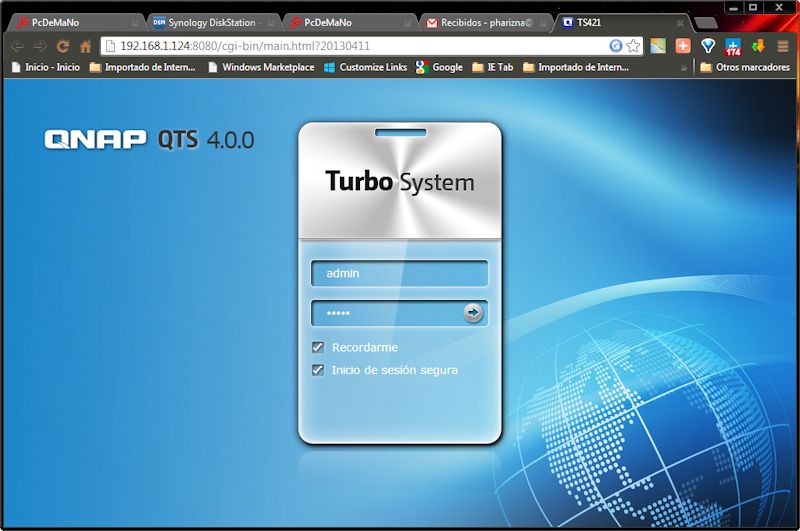
Task: Open the Otros marcadores folder
Action: point(744,67)
